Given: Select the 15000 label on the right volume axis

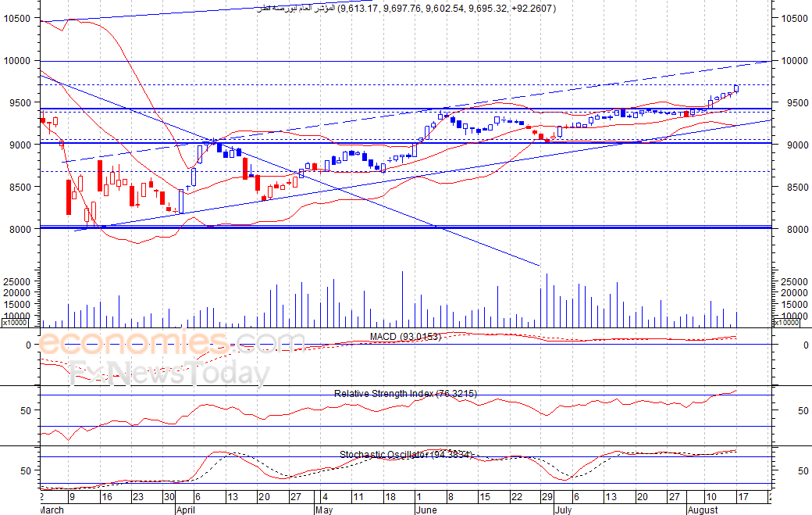Looking at the screenshot, I should 794,305.
